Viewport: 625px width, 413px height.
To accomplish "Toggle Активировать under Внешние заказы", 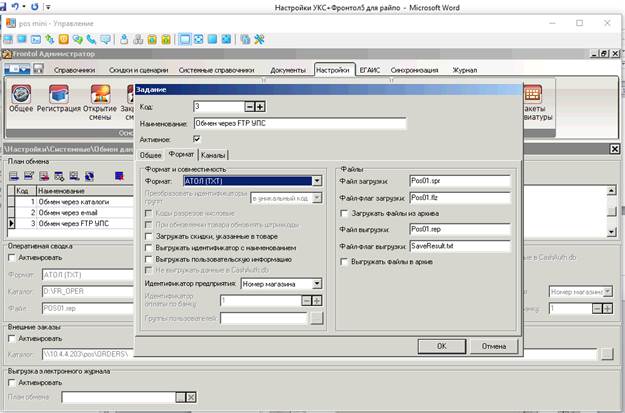I will 12,339.
